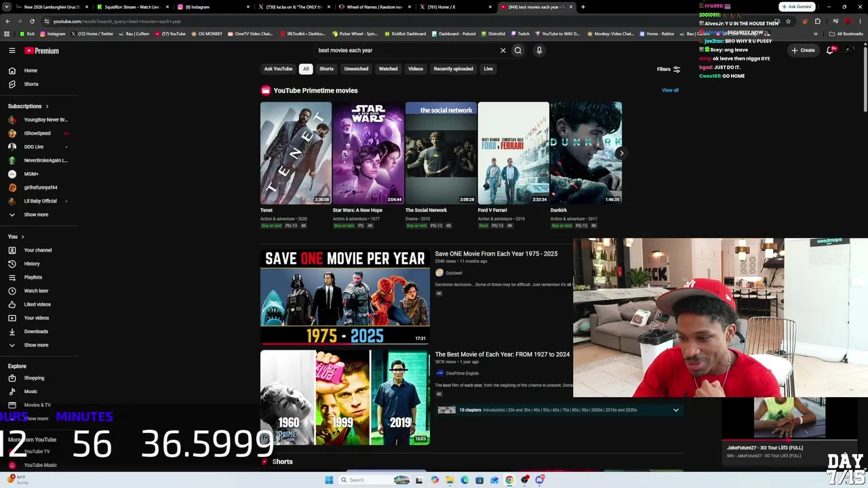Open the Kick bookmark
The image size is (868, 488).
click(27, 34)
